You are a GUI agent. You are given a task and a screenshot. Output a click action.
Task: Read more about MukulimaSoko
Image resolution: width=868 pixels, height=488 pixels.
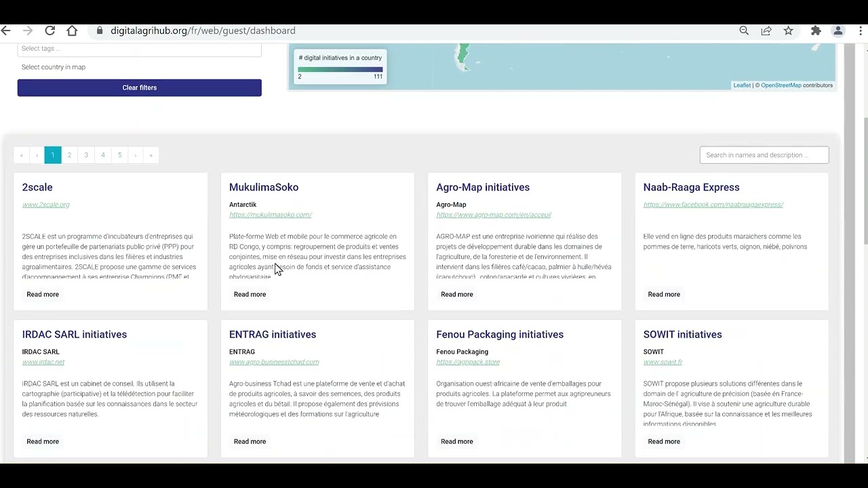tap(250, 294)
